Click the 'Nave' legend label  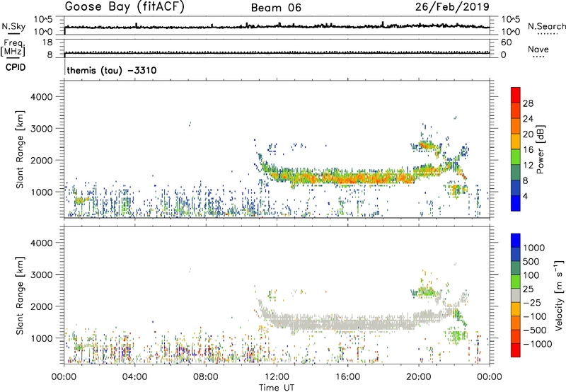pyautogui.click(x=538, y=49)
